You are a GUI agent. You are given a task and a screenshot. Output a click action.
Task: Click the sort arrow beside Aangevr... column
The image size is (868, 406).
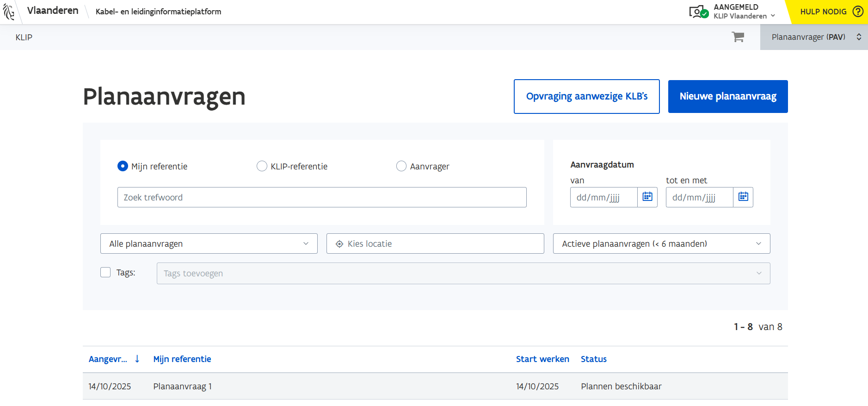[x=137, y=359]
